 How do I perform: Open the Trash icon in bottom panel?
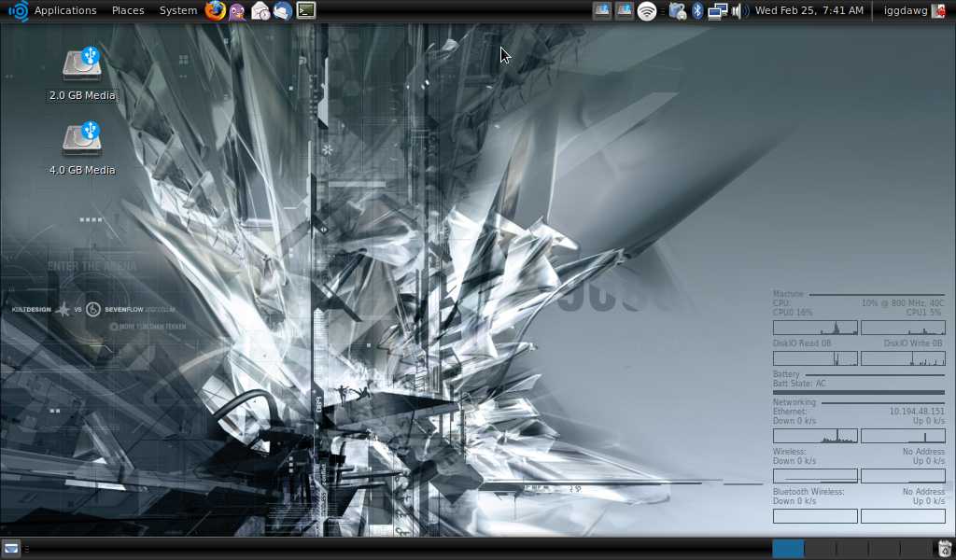click(x=945, y=549)
